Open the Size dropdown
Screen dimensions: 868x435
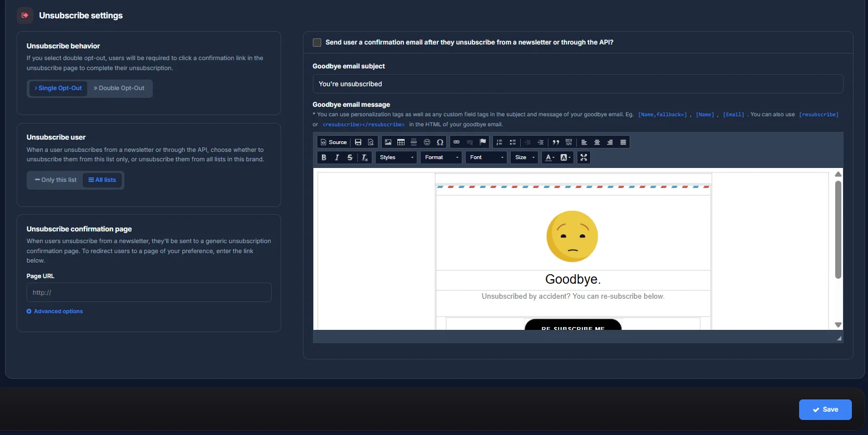(524, 157)
